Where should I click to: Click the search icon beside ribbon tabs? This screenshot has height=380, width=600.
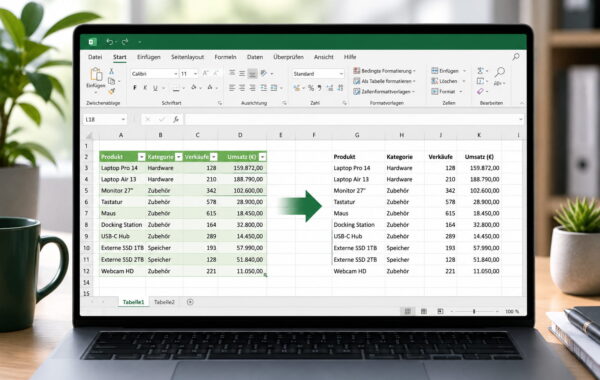click(516, 57)
